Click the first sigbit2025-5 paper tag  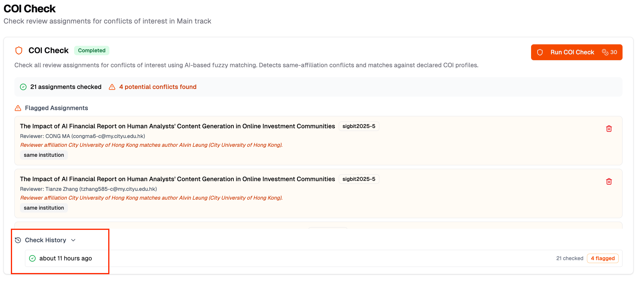(x=359, y=126)
